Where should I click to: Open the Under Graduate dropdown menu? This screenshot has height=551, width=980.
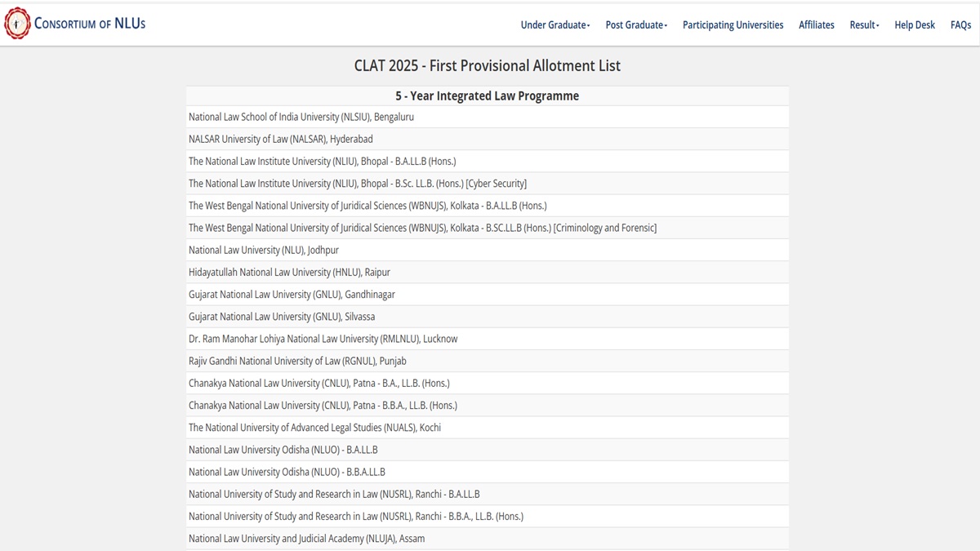pos(555,24)
